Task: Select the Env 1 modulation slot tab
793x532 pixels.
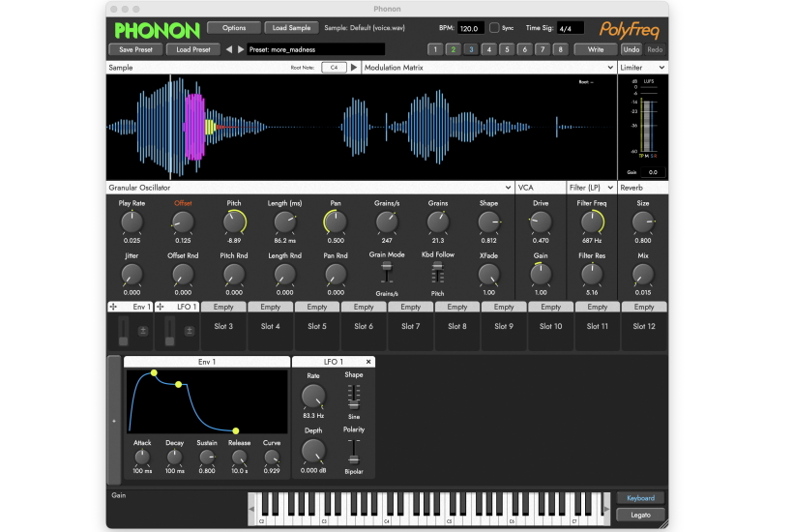Action: click(x=130, y=307)
